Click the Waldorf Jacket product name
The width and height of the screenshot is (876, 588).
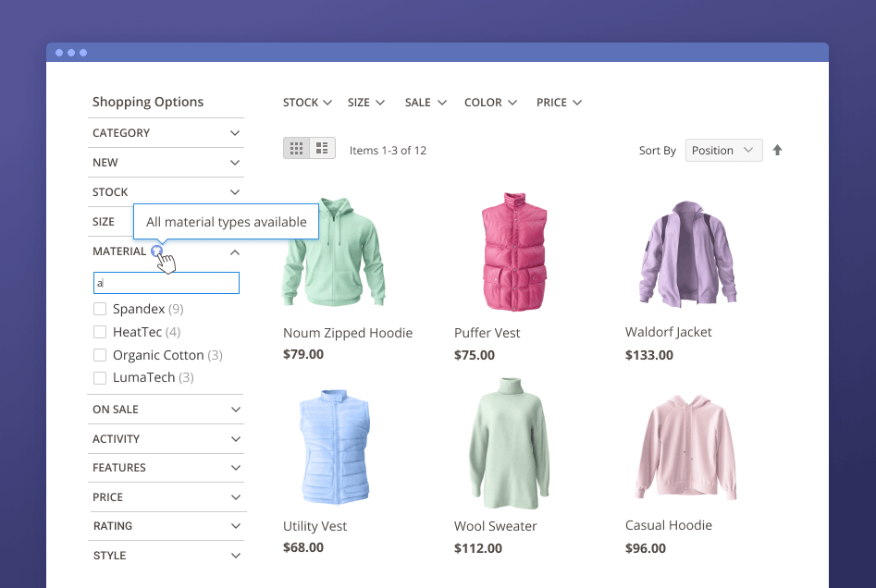[x=668, y=332]
